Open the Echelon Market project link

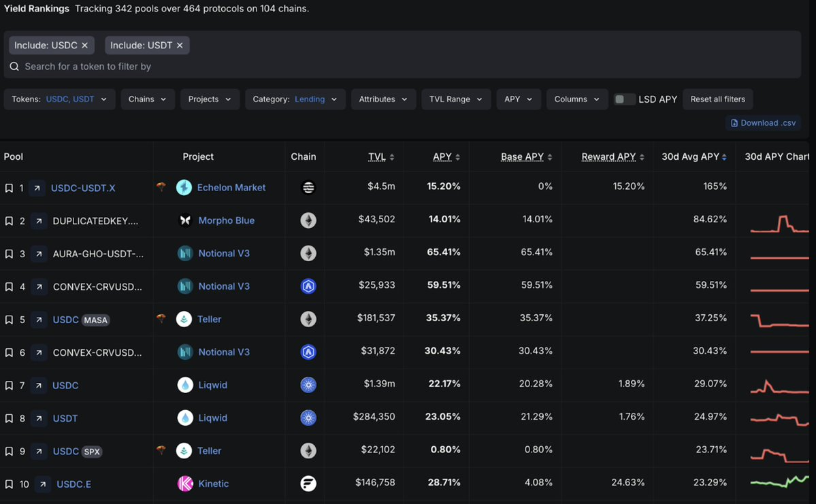coord(231,187)
